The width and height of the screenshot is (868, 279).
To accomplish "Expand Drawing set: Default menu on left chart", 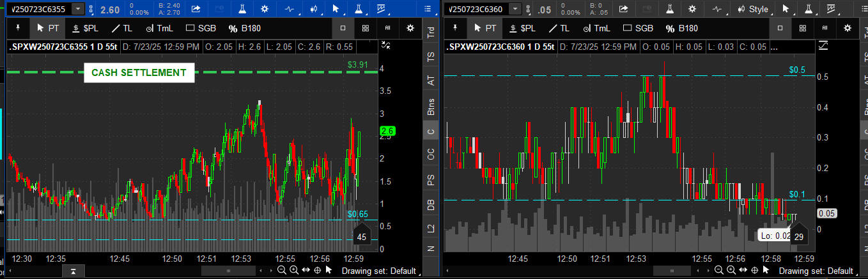I will click(x=379, y=271).
